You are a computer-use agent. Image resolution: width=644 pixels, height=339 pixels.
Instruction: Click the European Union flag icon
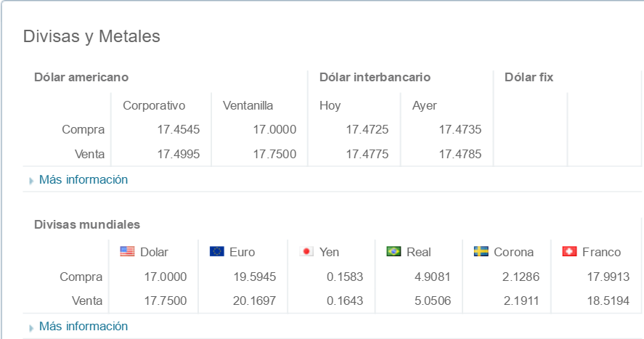[x=216, y=252]
